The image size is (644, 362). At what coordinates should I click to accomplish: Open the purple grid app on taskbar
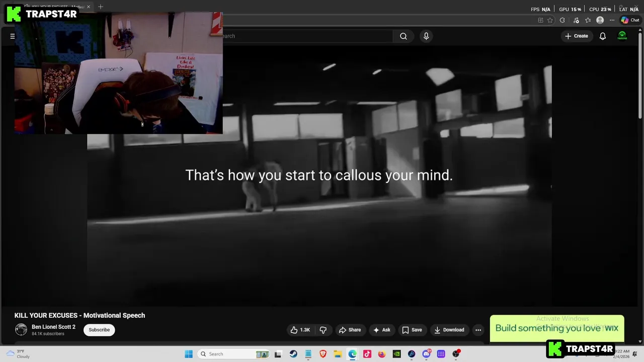tap(441, 354)
